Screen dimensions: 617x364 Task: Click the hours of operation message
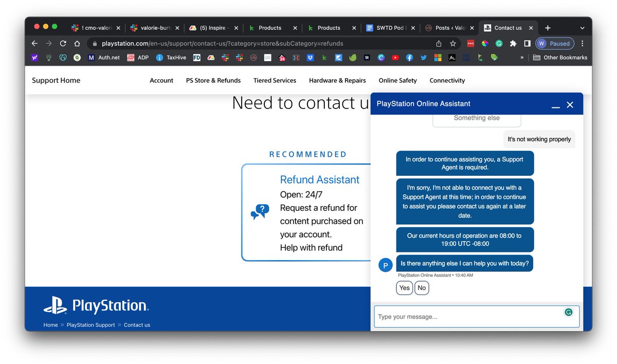coord(465,240)
